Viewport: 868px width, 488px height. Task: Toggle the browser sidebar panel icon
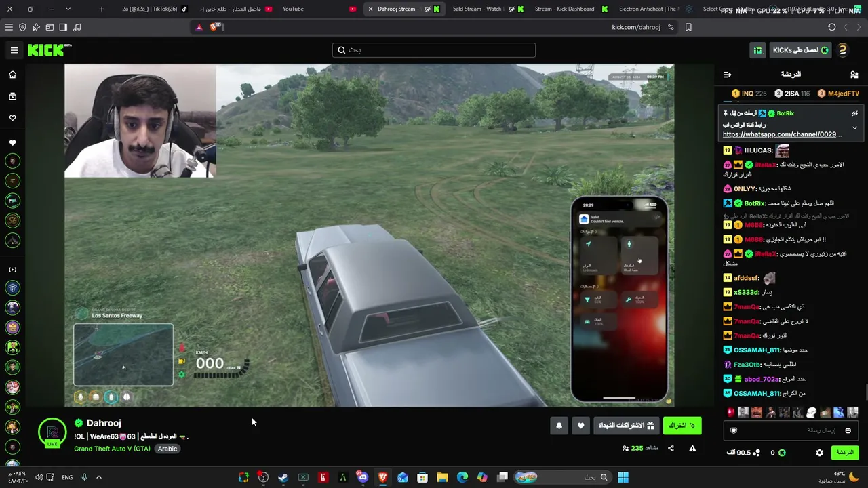click(x=63, y=27)
